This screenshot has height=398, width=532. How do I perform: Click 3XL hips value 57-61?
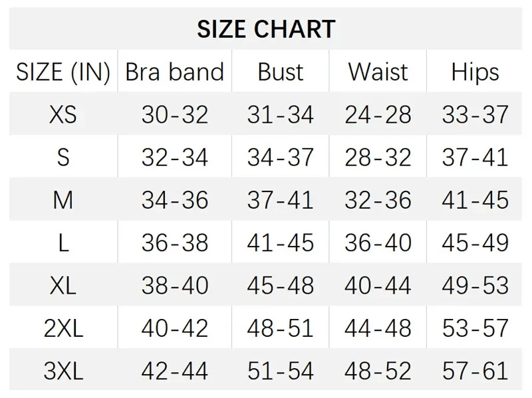point(475,371)
